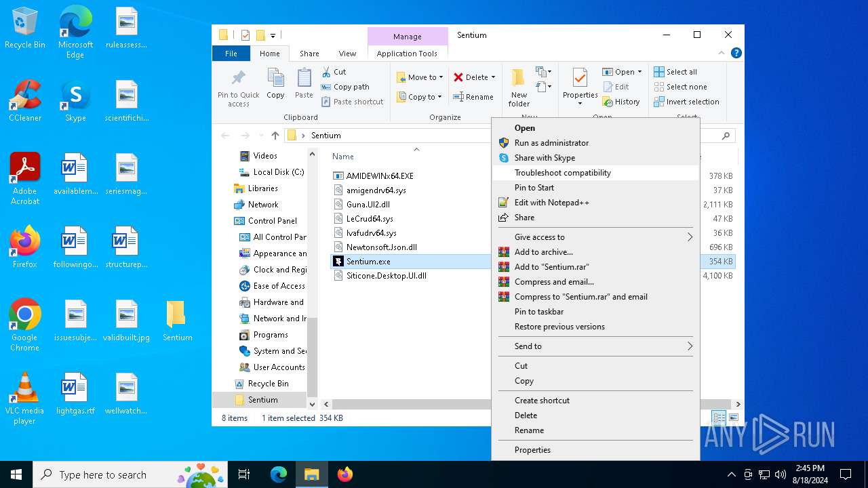Viewport: 868px width, 488px height.
Task: Click the help question mark icon
Action: pyautogui.click(x=736, y=53)
